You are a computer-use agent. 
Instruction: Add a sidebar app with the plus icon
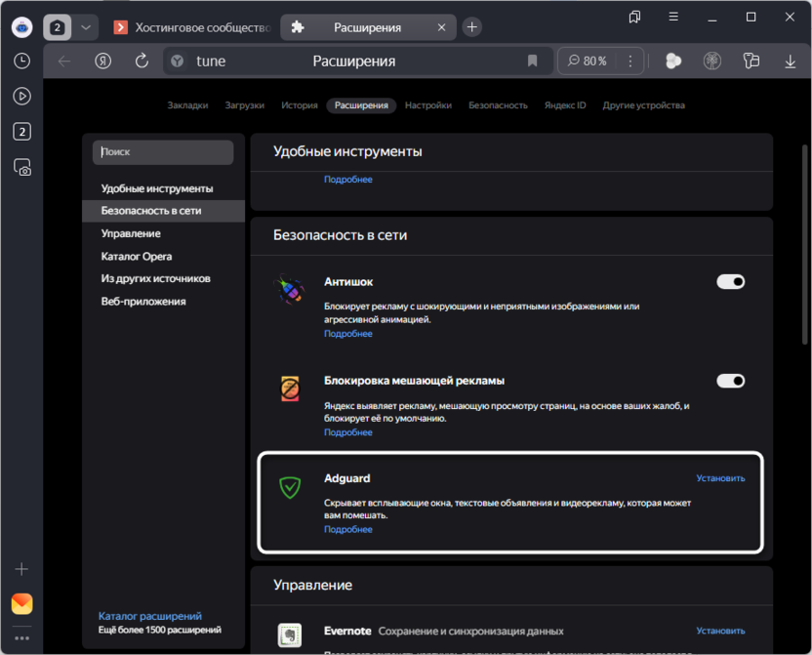click(21, 569)
